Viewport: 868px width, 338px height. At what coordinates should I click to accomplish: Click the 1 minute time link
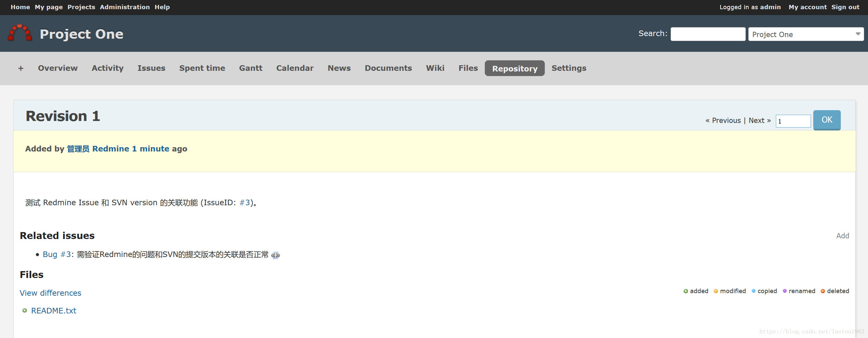150,149
